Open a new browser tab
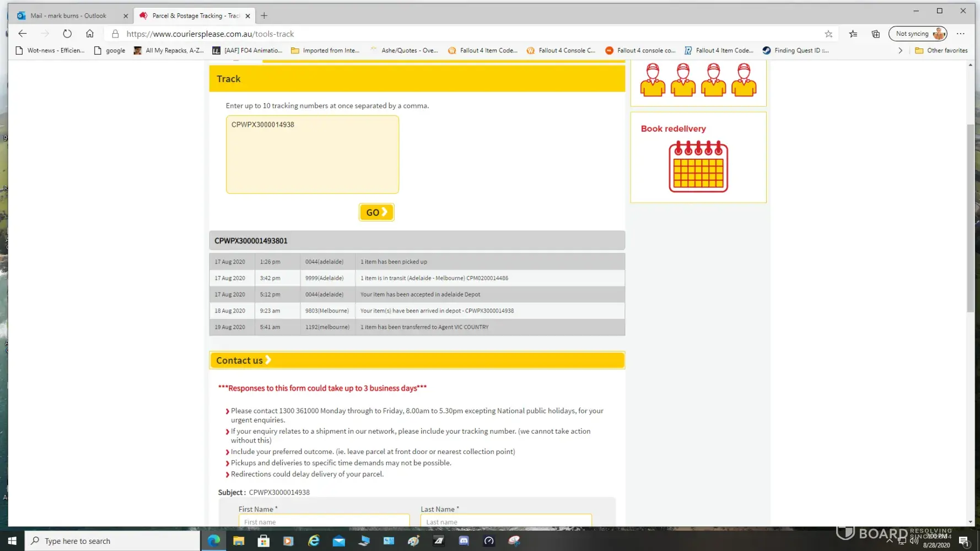This screenshot has height=551, width=980. tap(264, 15)
